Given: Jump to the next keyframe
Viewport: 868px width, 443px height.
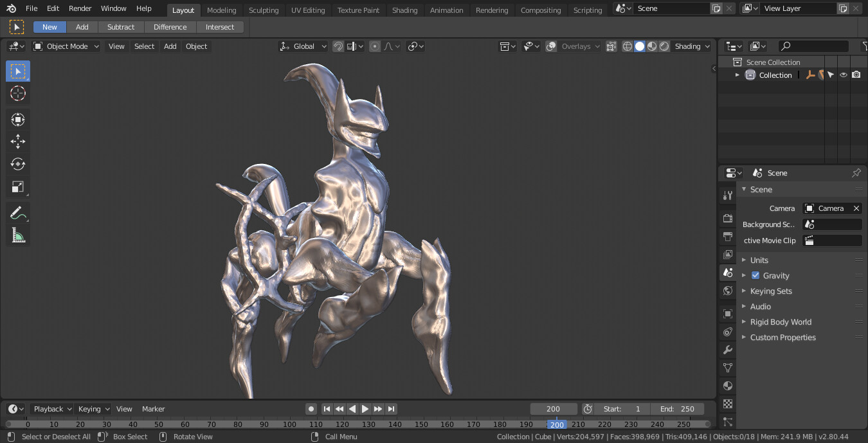Looking at the screenshot, I should click(x=378, y=409).
